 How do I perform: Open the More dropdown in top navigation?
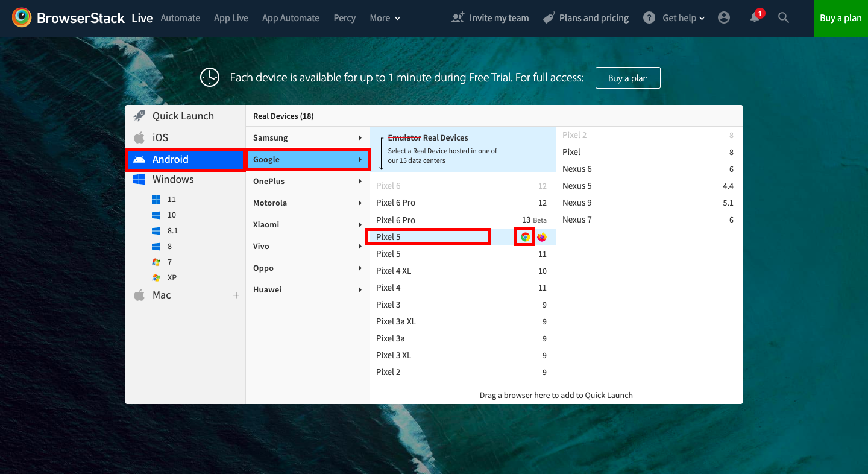[x=385, y=18]
